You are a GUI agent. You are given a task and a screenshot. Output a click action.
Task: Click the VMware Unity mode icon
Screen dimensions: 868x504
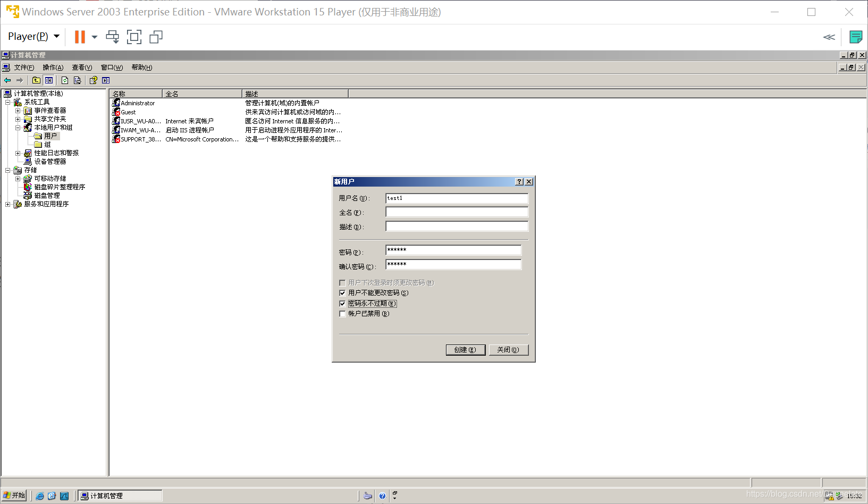(x=156, y=37)
